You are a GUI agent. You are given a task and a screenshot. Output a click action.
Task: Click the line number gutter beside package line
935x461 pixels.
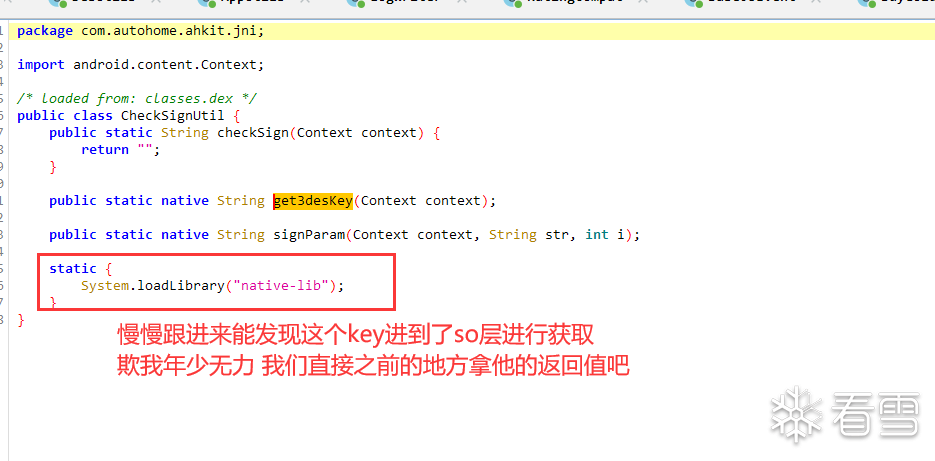[x=3, y=31]
